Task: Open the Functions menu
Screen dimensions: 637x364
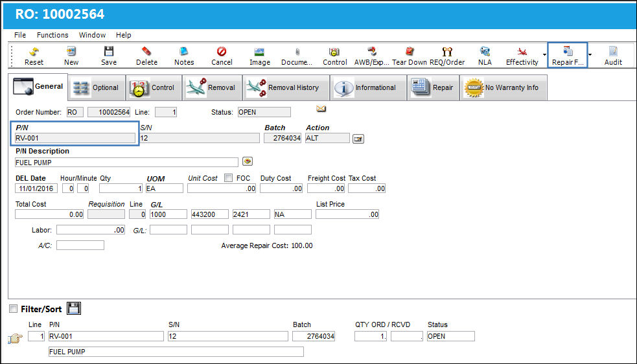Action: click(x=52, y=35)
